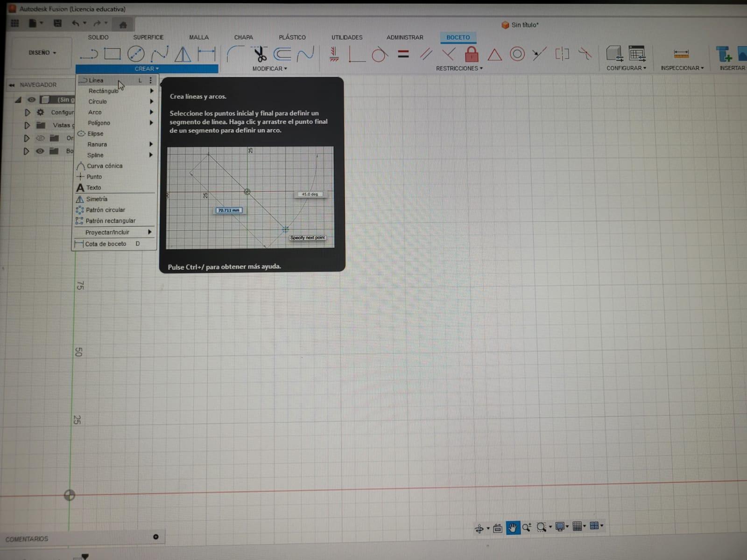Open the INSPECCIONAR dropdown menu
The image size is (747, 560).
pyautogui.click(x=682, y=68)
